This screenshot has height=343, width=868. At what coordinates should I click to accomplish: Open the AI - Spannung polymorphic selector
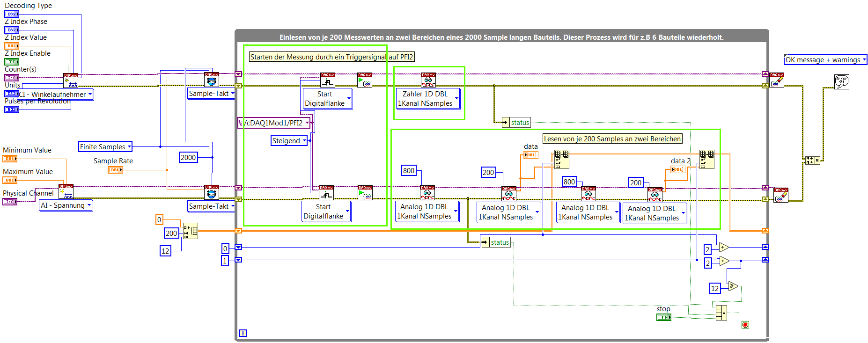(66, 205)
